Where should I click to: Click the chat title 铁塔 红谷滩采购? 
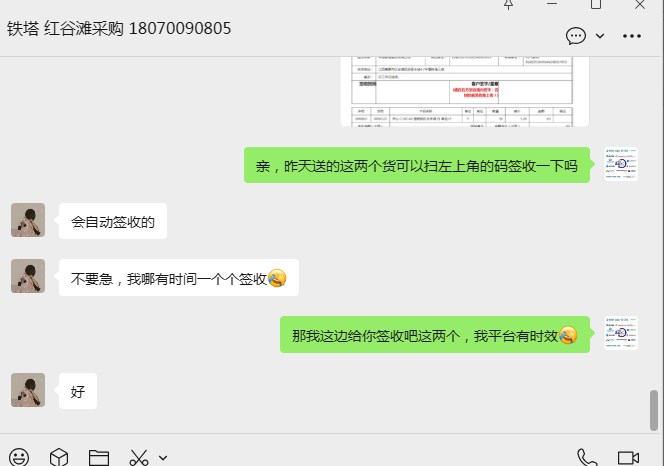coord(119,28)
